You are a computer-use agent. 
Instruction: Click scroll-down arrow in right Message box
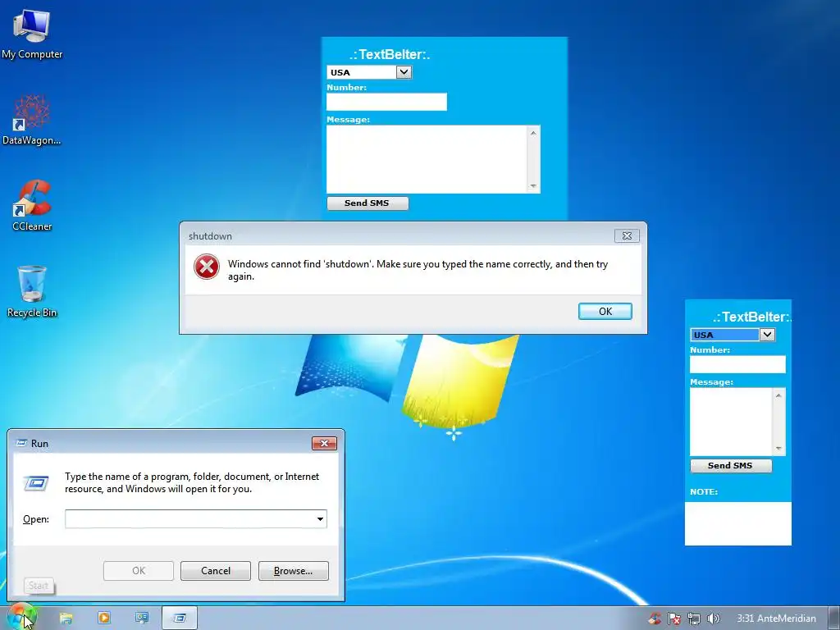click(x=779, y=449)
